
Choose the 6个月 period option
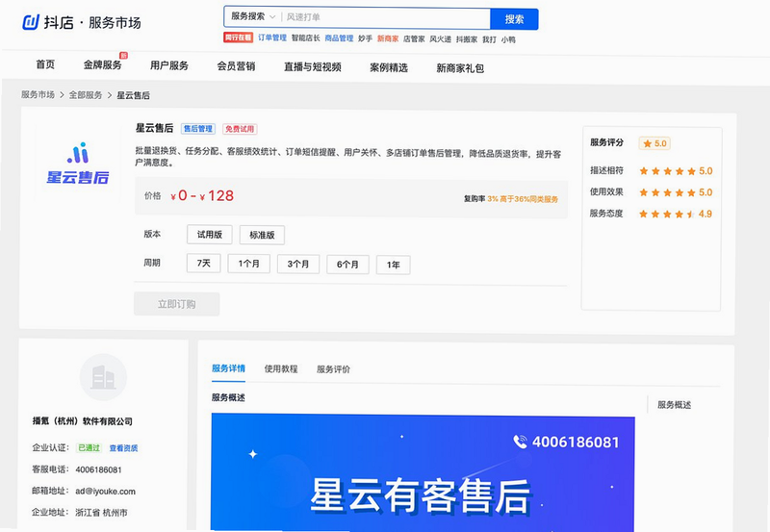347,265
